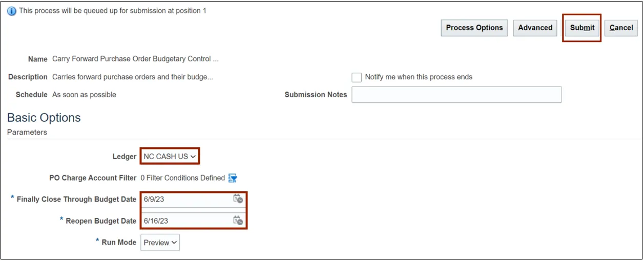Open Advanced options
This screenshot has height=261, width=644.
[535, 28]
